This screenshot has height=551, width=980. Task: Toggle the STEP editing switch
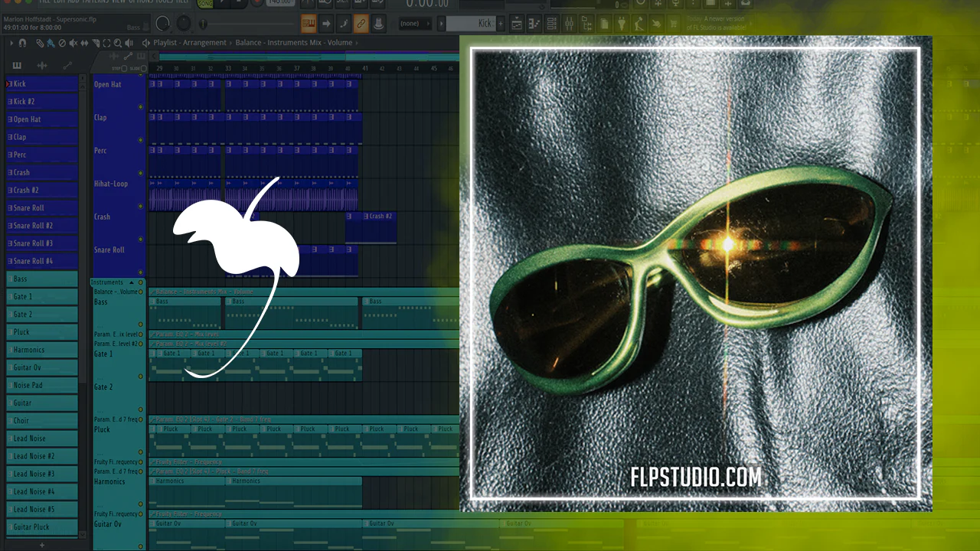coord(126,68)
